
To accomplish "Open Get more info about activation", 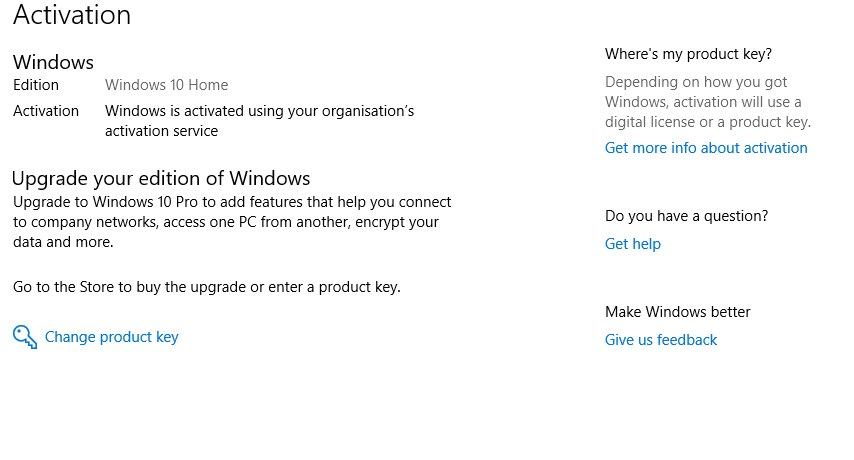I will point(705,148).
